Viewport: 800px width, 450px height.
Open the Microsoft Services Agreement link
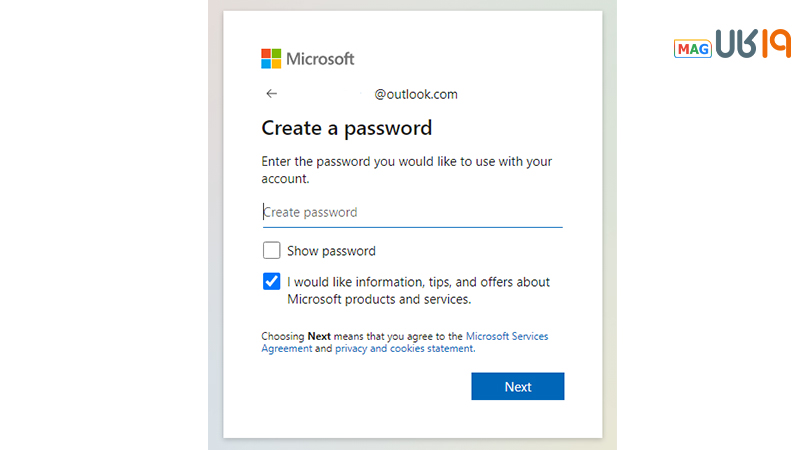pos(506,337)
